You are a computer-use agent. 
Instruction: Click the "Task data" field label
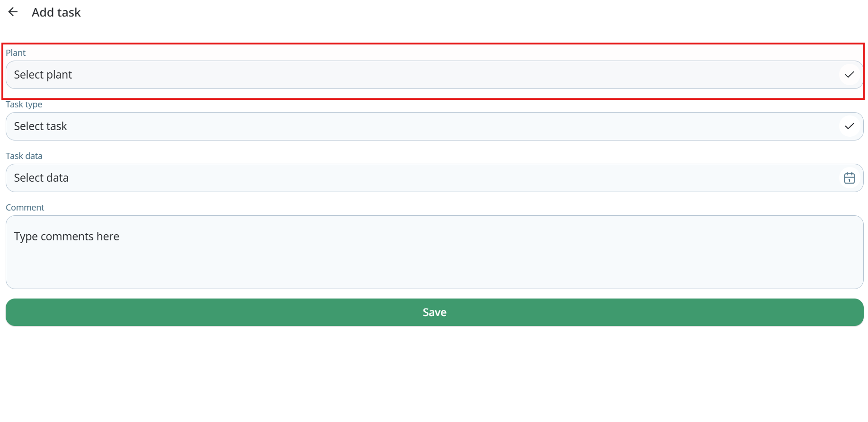24,156
